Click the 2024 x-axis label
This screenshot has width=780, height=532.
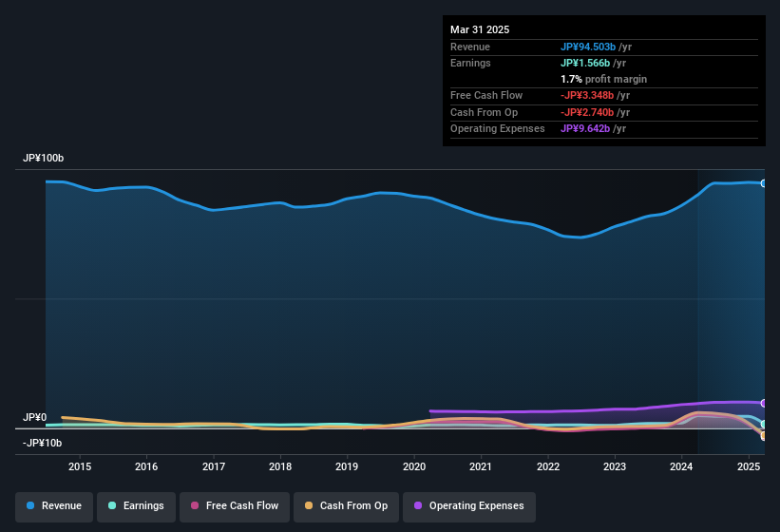681,466
